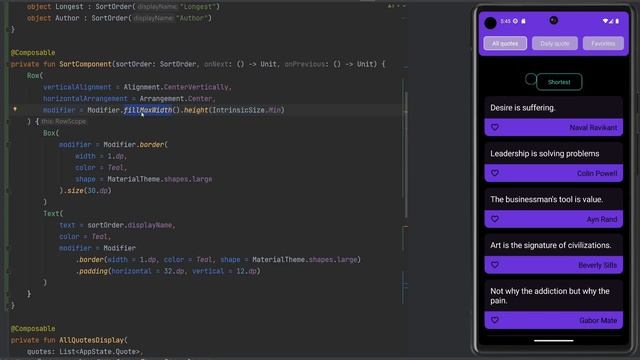Favorite the Beverly Sills quote heart
Viewport: 640px width, 360px height.
point(495,265)
